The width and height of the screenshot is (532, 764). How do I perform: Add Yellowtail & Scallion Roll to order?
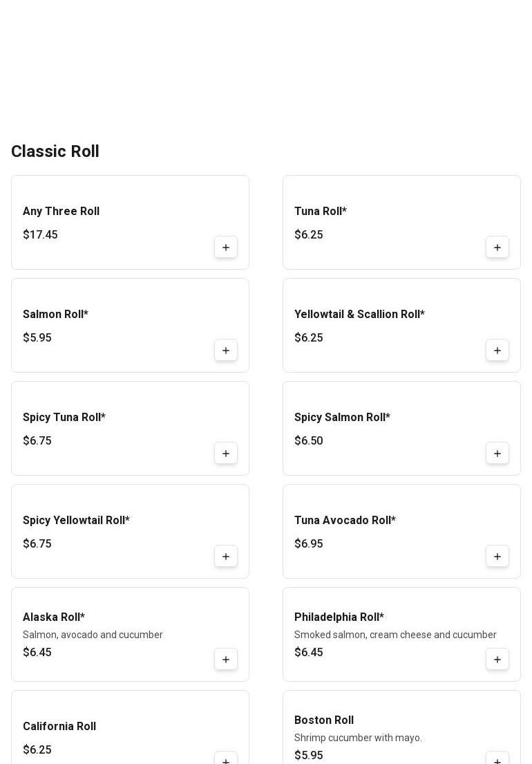pyautogui.click(x=497, y=351)
